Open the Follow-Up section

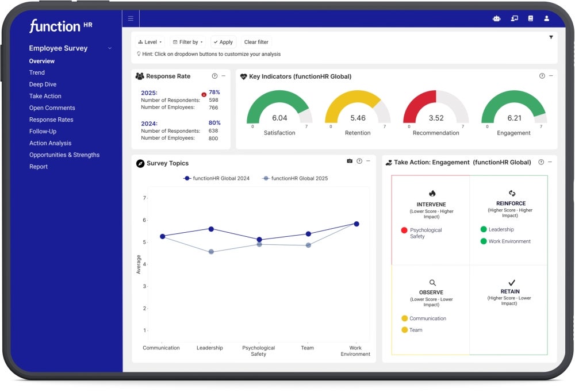(43, 131)
